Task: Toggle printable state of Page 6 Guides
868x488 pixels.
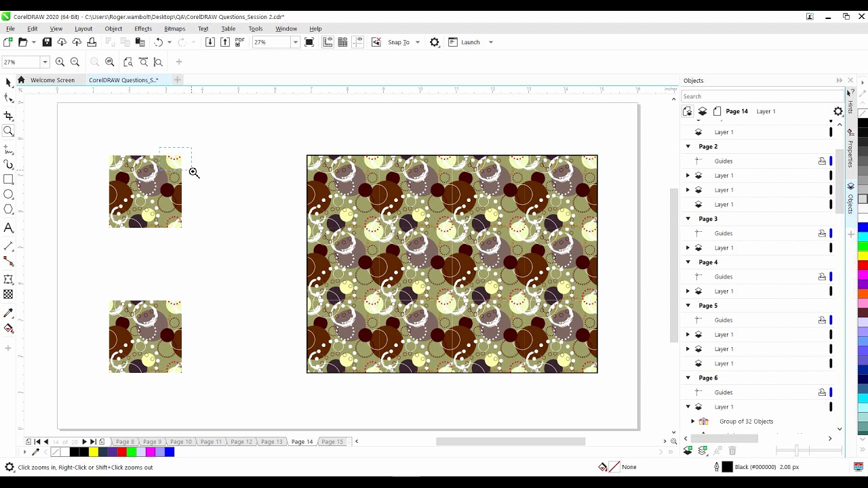Action: 822,392
